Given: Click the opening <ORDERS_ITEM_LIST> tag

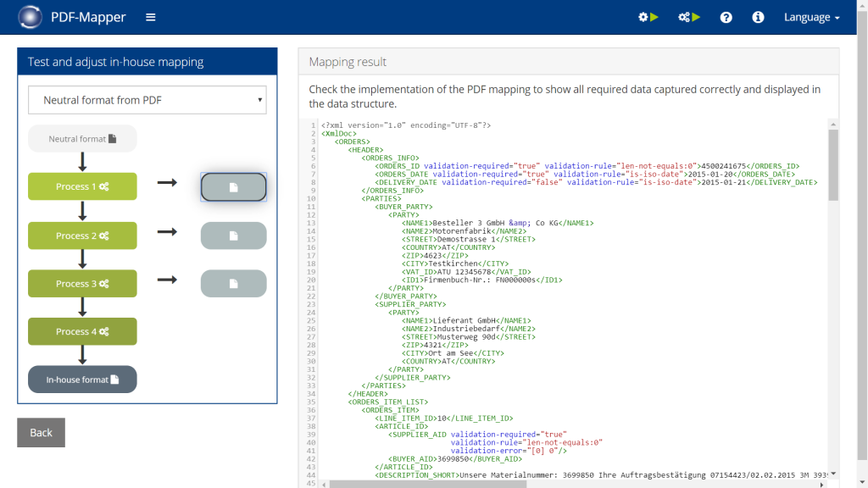Looking at the screenshot, I should (388, 402).
